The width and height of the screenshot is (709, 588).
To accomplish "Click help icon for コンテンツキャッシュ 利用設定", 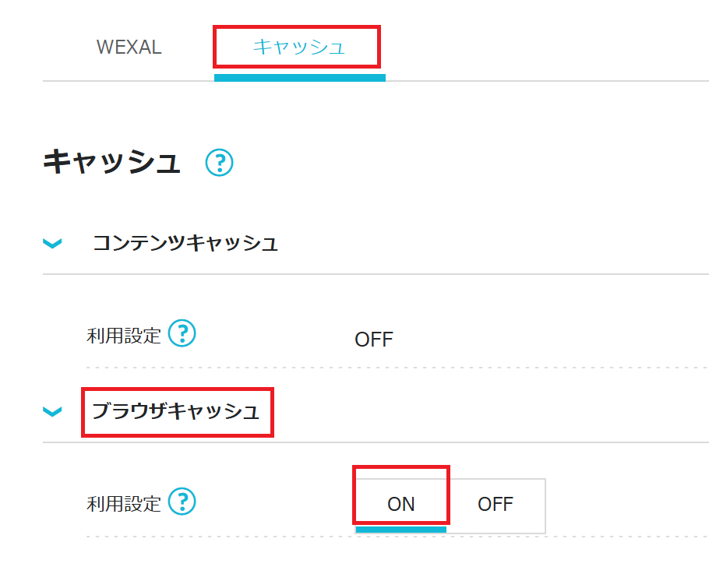I will (x=182, y=334).
